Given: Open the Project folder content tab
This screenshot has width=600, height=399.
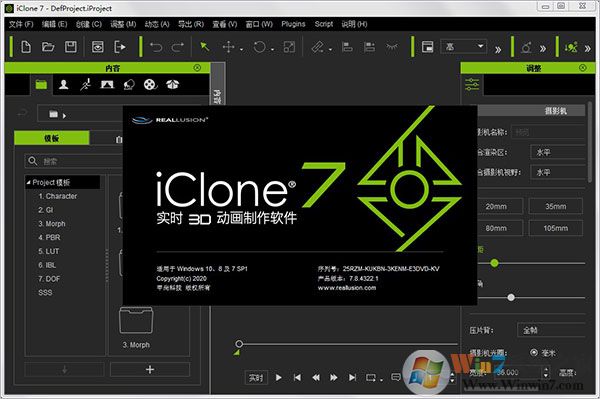Looking at the screenshot, I should tap(41, 85).
